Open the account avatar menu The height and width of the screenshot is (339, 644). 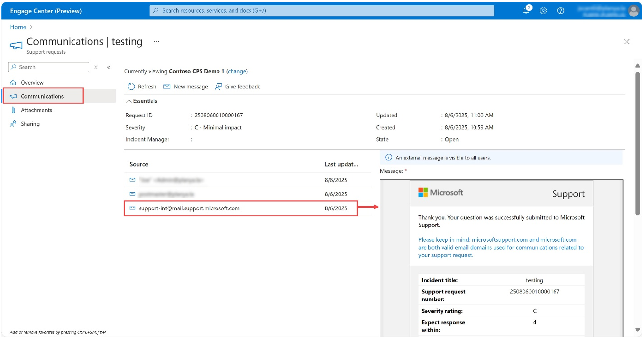pyautogui.click(x=634, y=11)
